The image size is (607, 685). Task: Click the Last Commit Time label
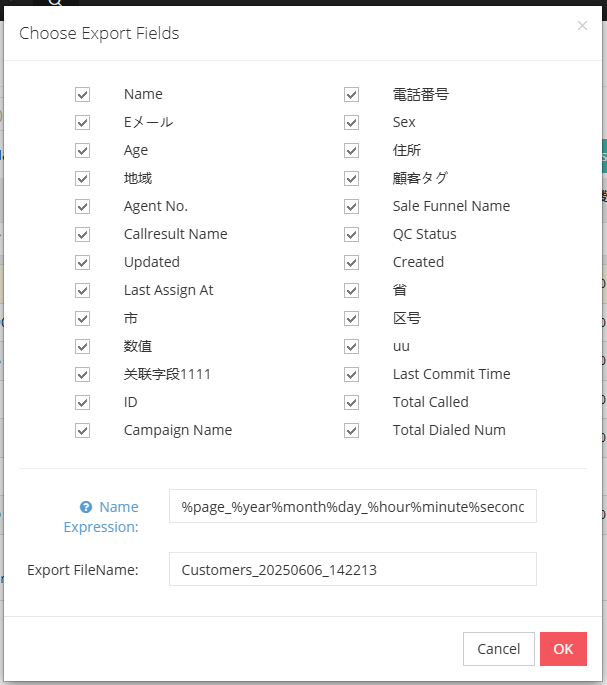click(451, 374)
